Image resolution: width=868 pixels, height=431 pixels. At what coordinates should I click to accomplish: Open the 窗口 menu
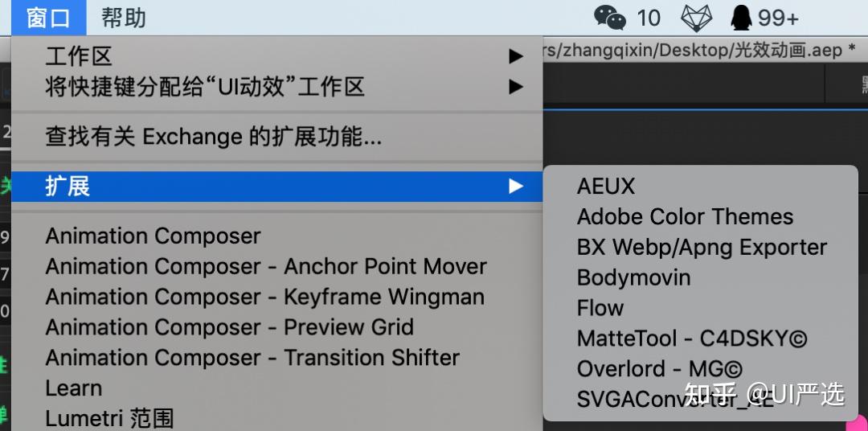48,17
